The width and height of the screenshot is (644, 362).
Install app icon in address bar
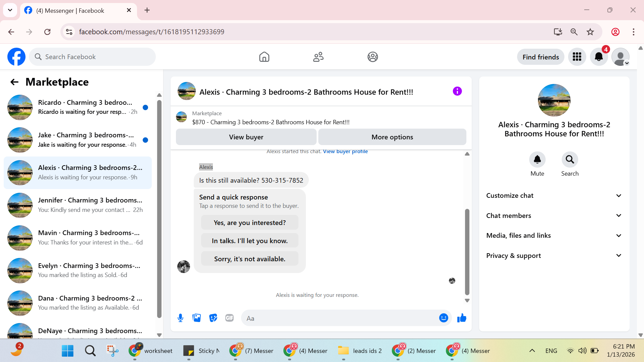(x=558, y=32)
